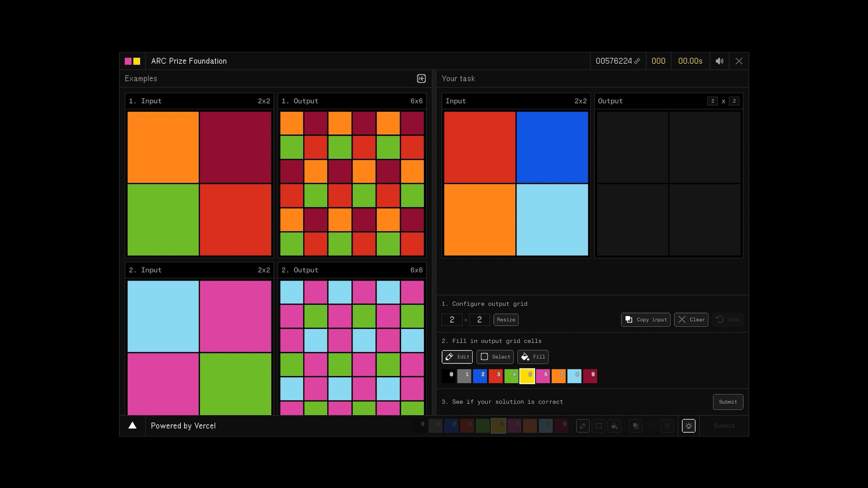Click the task ID link icon
Image resolution: width=868 pixels, height=488 pixels.
click(637, 61)
